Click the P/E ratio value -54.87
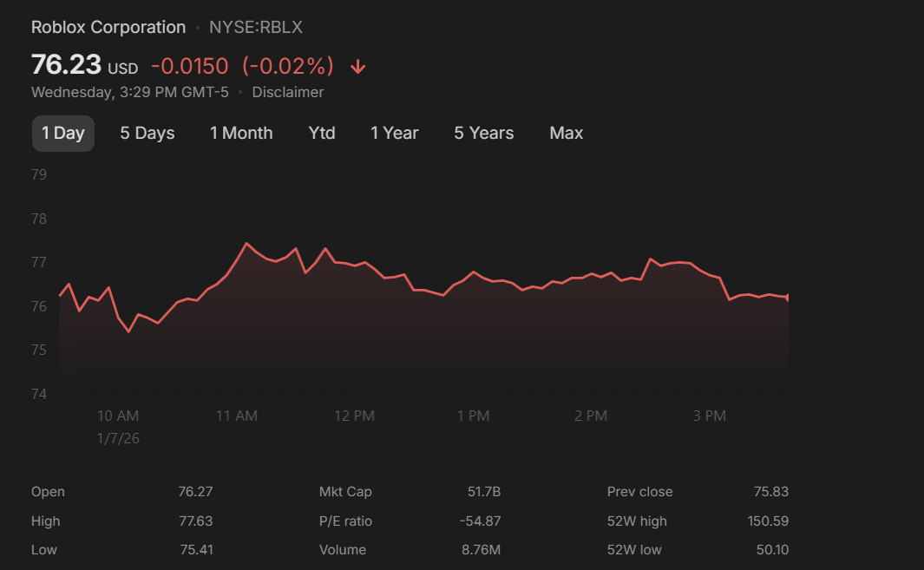 [x=481, y=521]
